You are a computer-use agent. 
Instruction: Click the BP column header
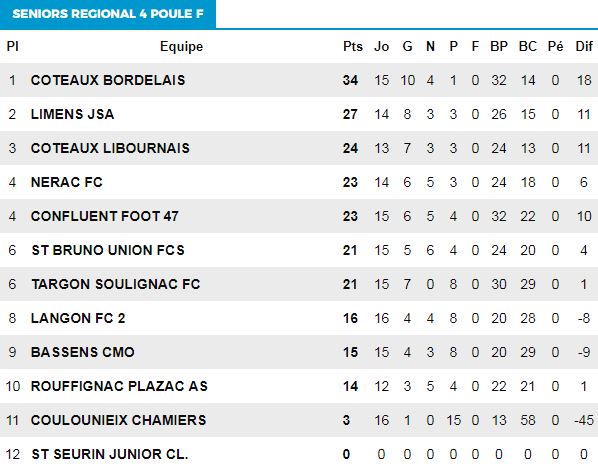tap(499, 46)
